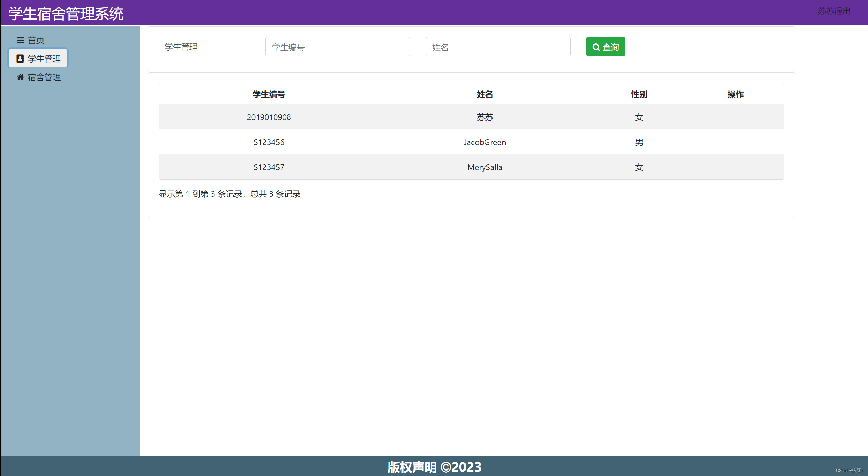Select 学生管理 in the sidebar
Screen dimensions: 868x476
tap(38, 59)
